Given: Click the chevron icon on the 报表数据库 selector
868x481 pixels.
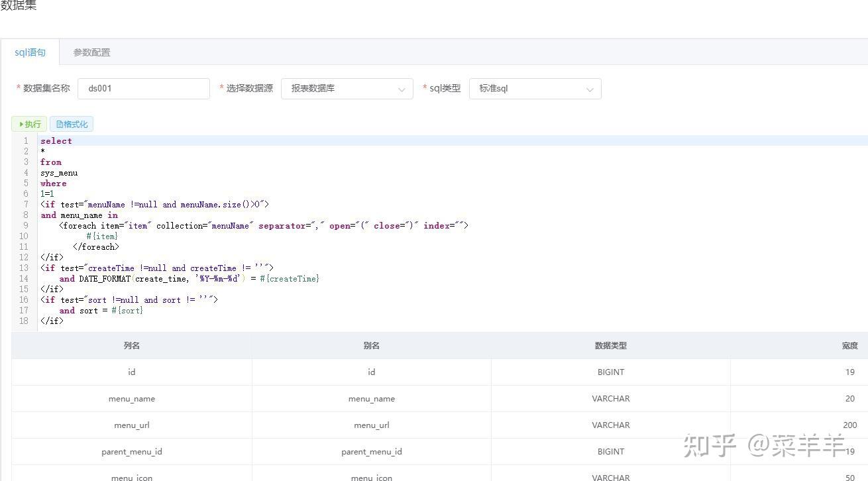Looking at the screenshot, I should (402, 89).
